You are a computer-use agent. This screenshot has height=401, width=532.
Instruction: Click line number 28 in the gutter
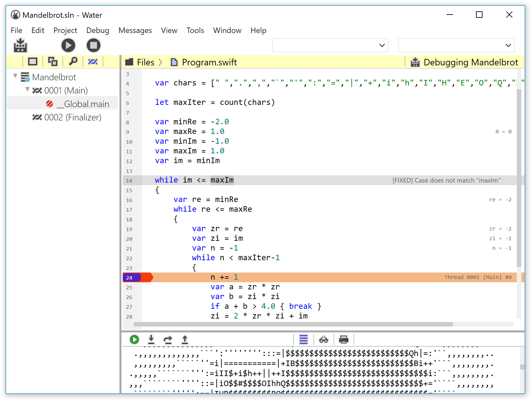pyautogui.click(x=129, y=317)
